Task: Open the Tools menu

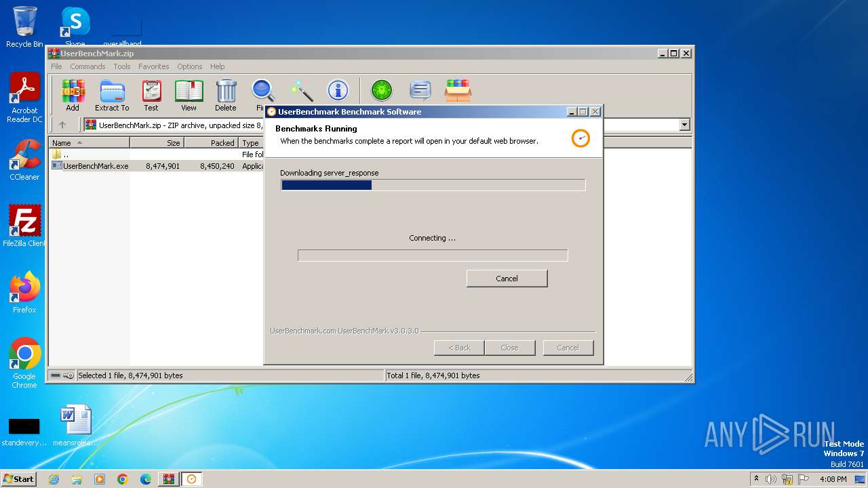Action: [122, 66]
